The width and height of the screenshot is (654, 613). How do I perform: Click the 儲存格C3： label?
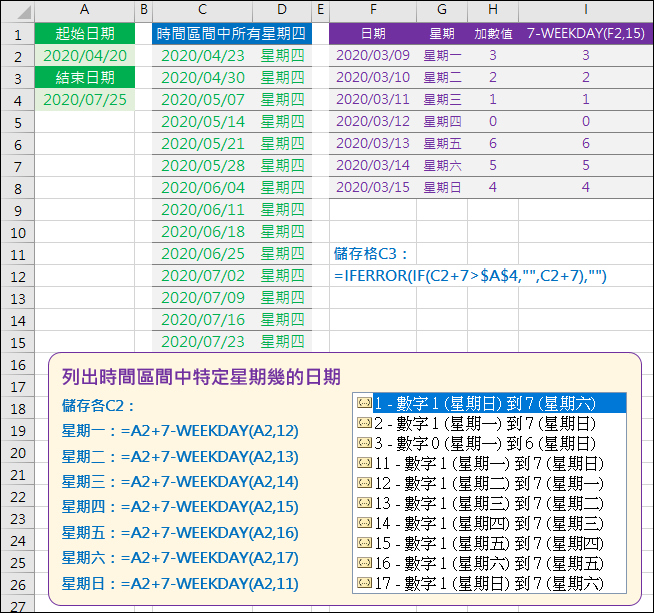370,254
